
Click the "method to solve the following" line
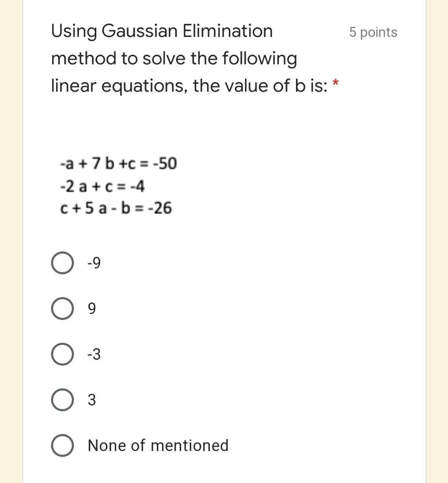tap(174, 59)
